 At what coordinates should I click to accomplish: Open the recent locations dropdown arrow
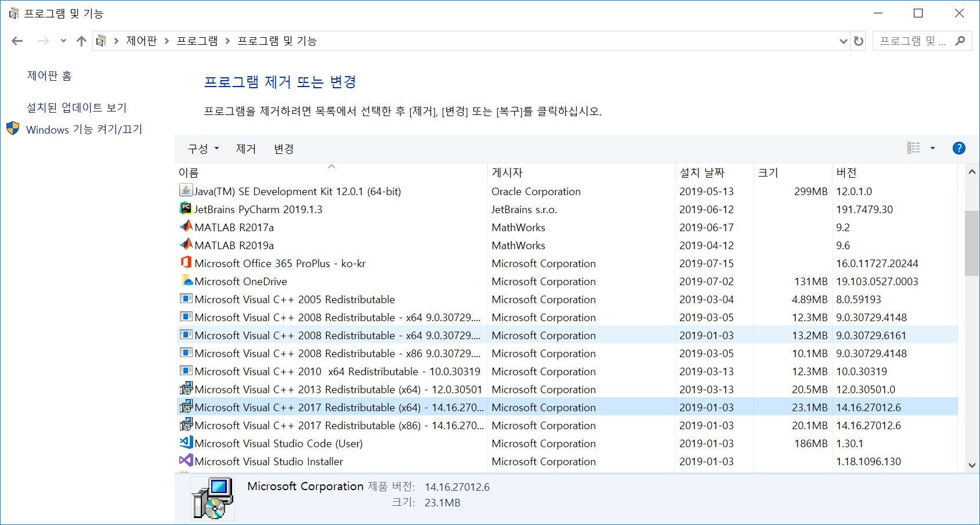pyautogui.click(x=63, y=41)
